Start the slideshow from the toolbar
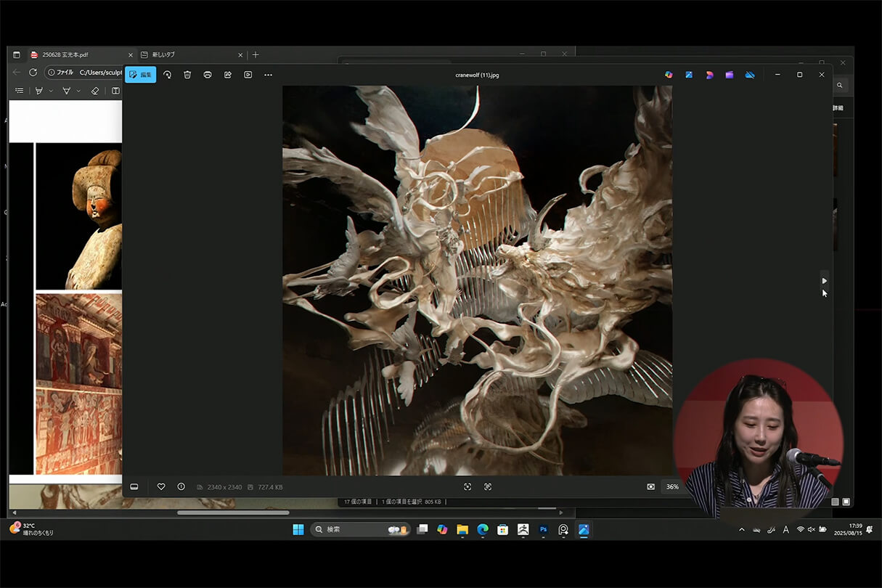This screenshot has height=588, width=882. click(x=248, y=75)
